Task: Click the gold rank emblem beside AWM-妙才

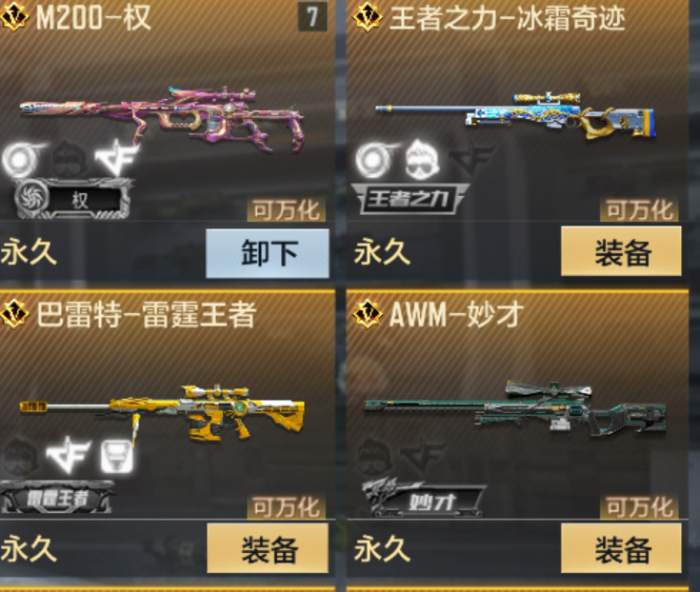Action: (367, 314)
